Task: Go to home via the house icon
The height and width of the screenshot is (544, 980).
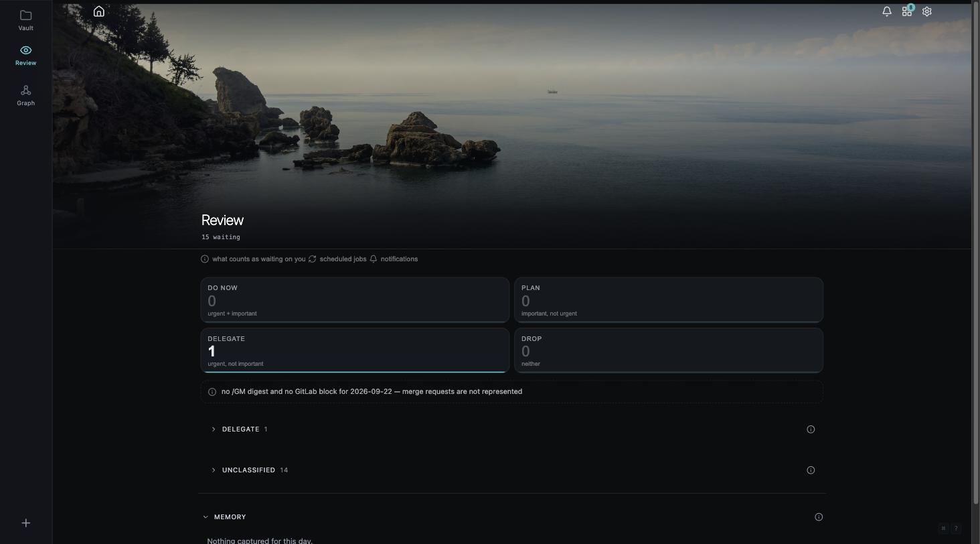Action: 99,11
